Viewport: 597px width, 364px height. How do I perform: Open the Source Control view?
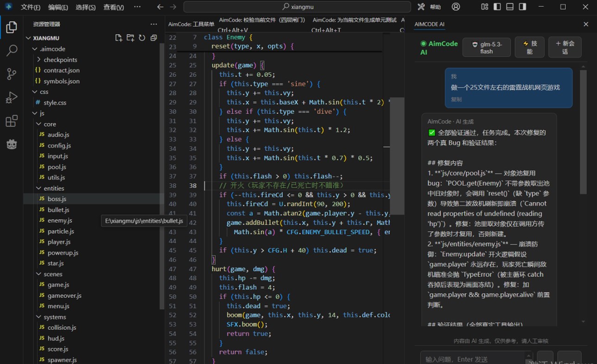coord(12,74)
